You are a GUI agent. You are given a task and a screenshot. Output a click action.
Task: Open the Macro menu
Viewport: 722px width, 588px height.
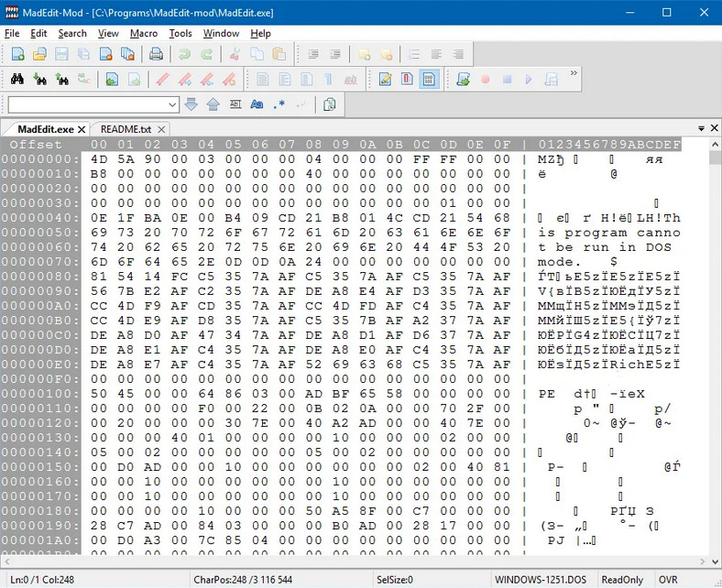pyautogui.click(x=144, y=33)
